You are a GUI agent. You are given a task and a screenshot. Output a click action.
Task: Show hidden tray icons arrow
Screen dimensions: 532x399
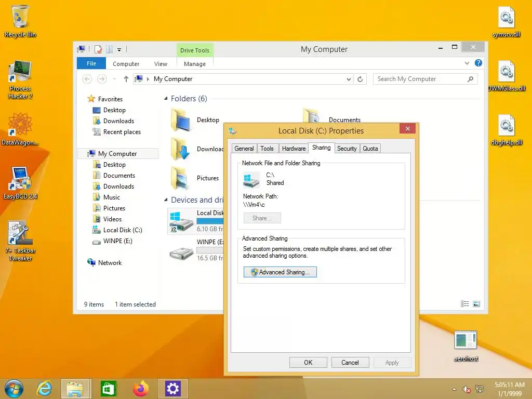click(454, 390)
